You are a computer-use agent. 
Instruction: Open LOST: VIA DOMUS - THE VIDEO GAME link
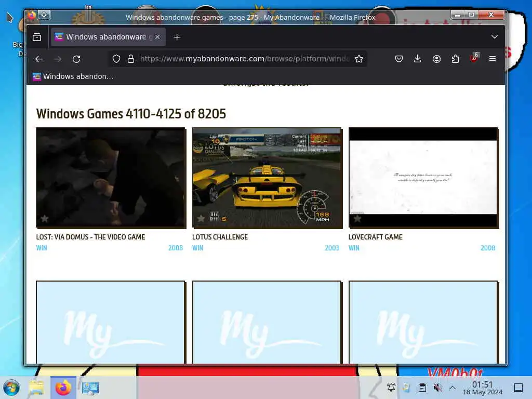tap(90, 237)
